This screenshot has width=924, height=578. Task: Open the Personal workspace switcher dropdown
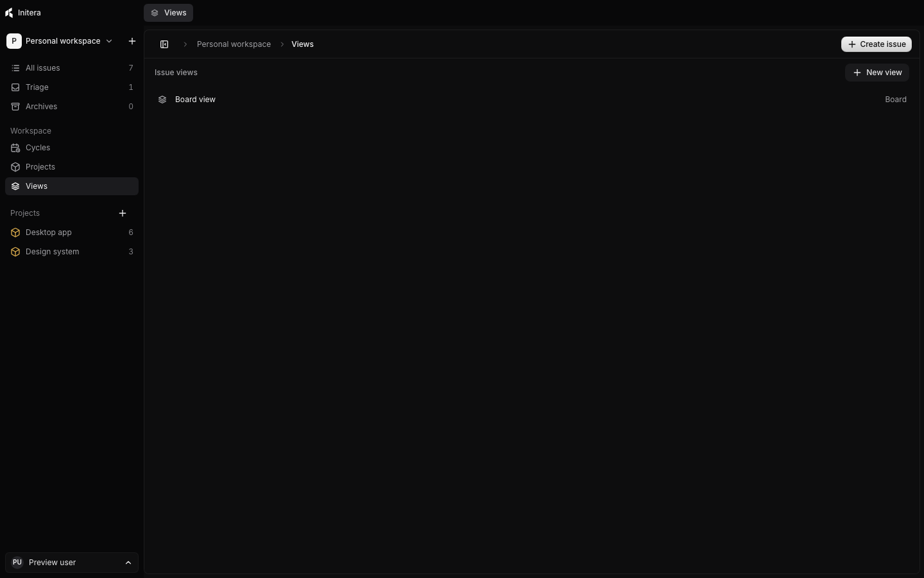(60, 41)
